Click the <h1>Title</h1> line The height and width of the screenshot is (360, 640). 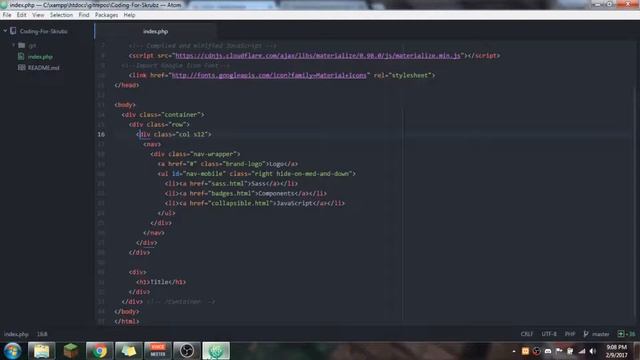coord(161,282)
